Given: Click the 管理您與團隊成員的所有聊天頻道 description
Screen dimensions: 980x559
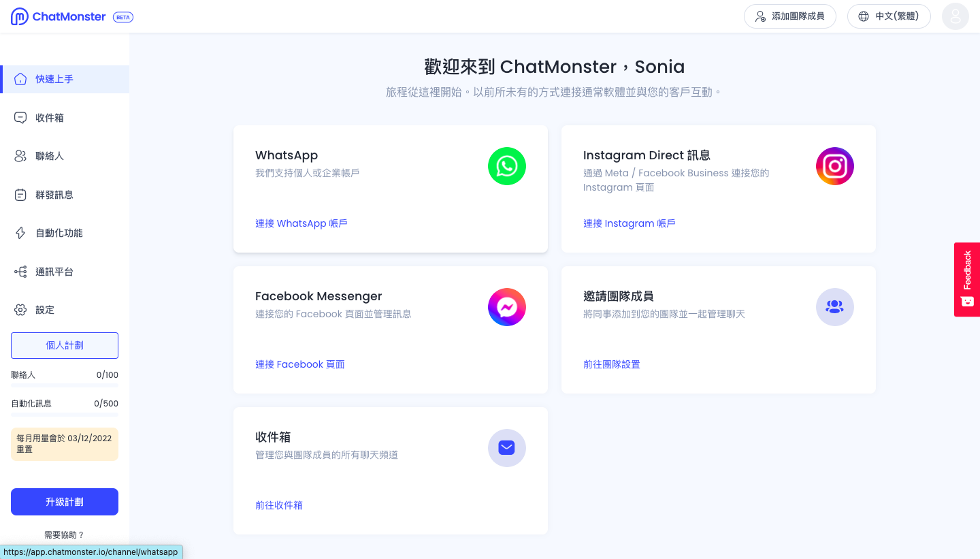Looking at the screenshot, I should pyautogui.click(x=327, y=455).
